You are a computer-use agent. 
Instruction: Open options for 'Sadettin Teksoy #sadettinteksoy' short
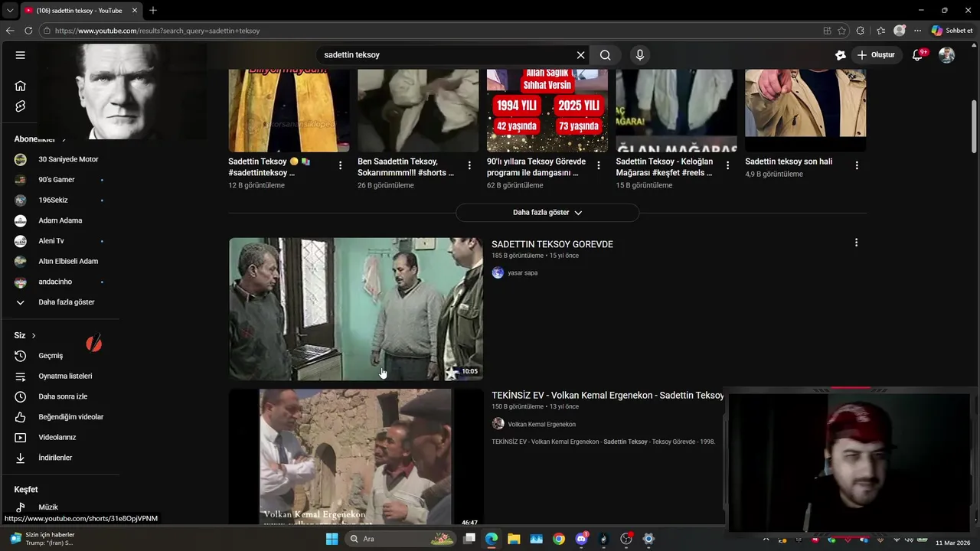click(x=340, y=165)
